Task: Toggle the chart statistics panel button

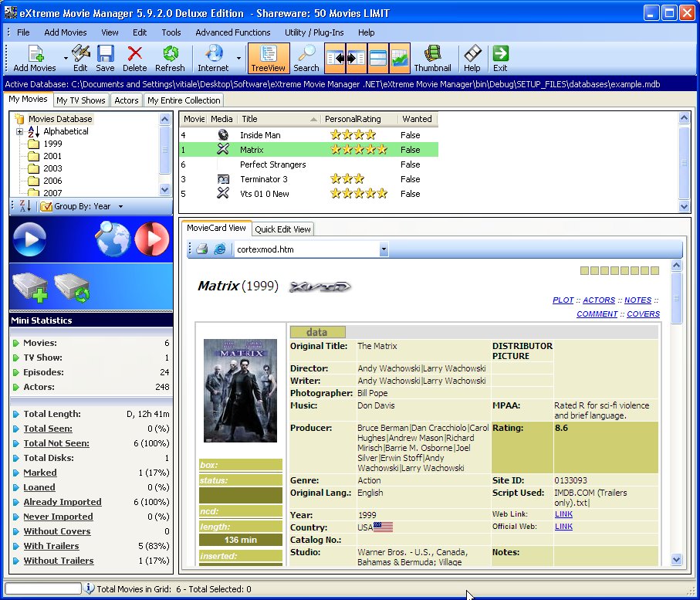Action: point(400,58)
